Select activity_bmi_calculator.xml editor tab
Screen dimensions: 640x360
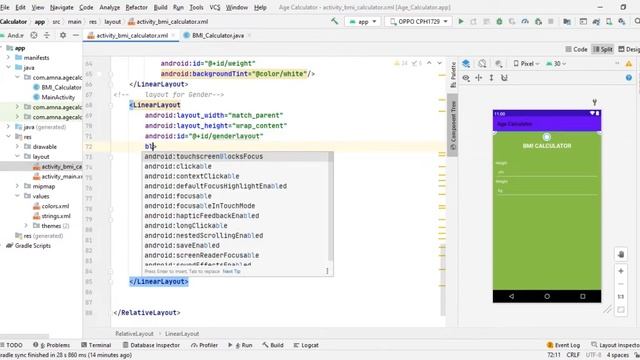coord(131,36)
